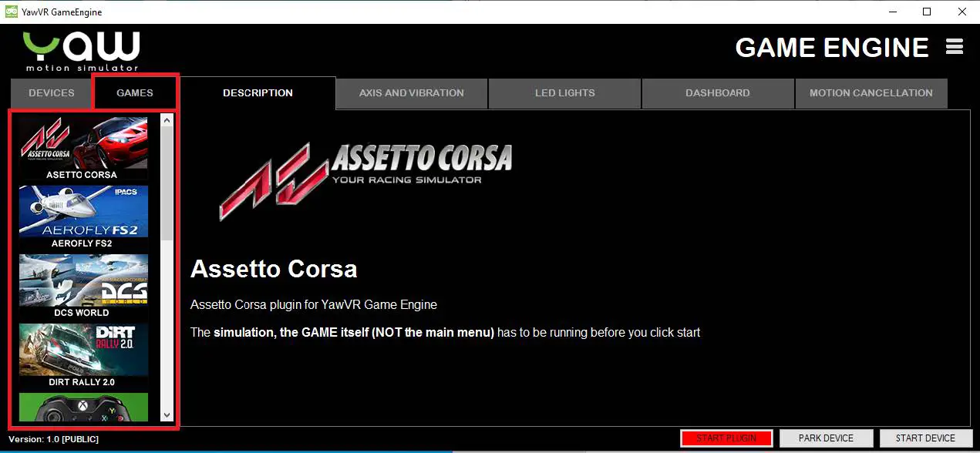
Task: Open the Dashboard tab
Action: click(717, 93)
